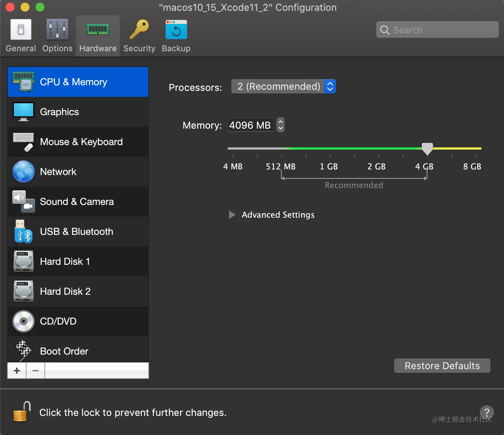Click the Graphics monitor icon
This screenshot has height=435, width=504.
tap(24, 111)
